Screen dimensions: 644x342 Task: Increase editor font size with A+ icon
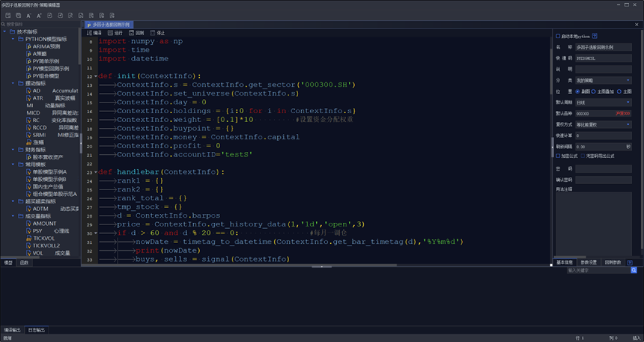(39, 15)
